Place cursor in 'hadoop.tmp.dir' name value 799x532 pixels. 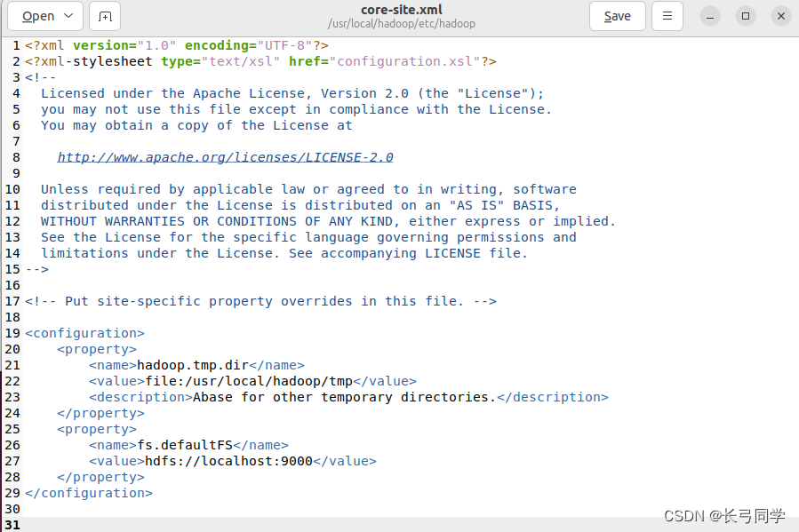(x=193, y=365)
